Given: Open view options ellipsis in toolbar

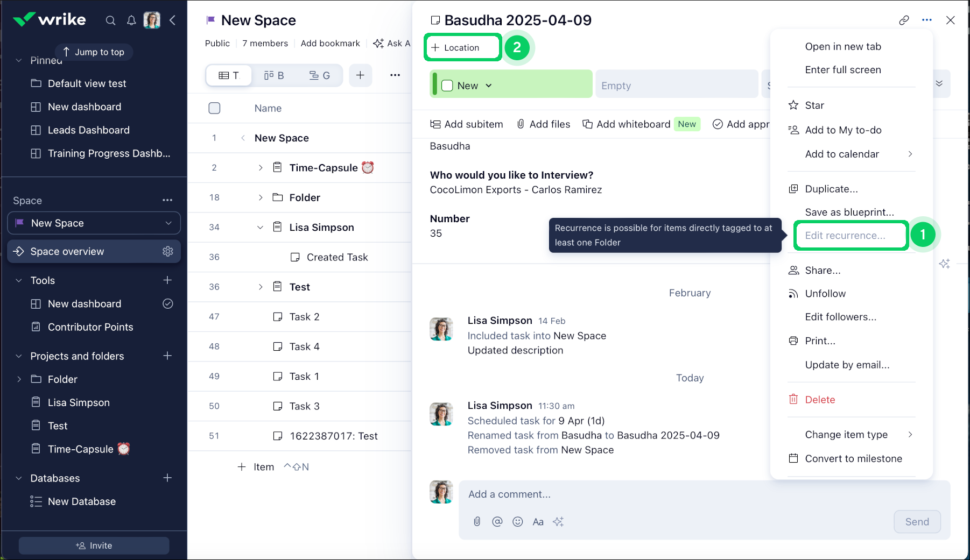Looking at the screenshot, I should click(395, 75).
